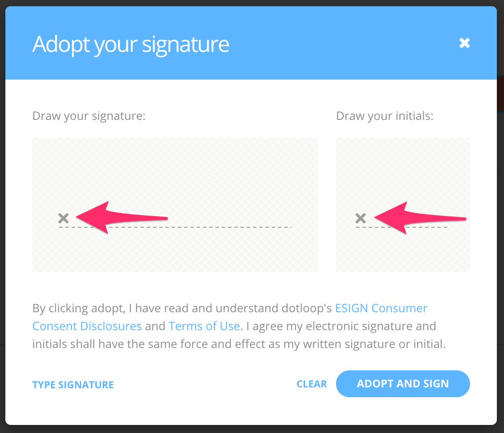Switch to TYPE SIGNATURE mode
This screenshot has height=433, width=504.
coord(73,384)
